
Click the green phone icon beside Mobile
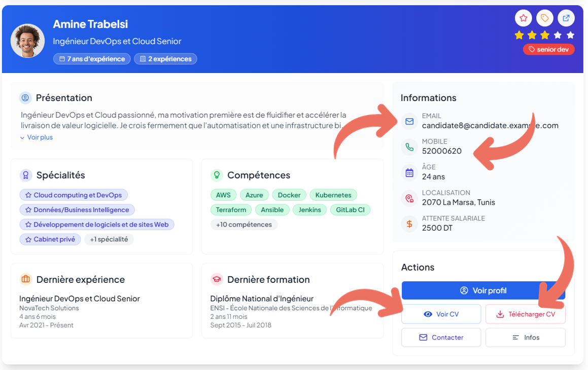[x=409, y=147]
